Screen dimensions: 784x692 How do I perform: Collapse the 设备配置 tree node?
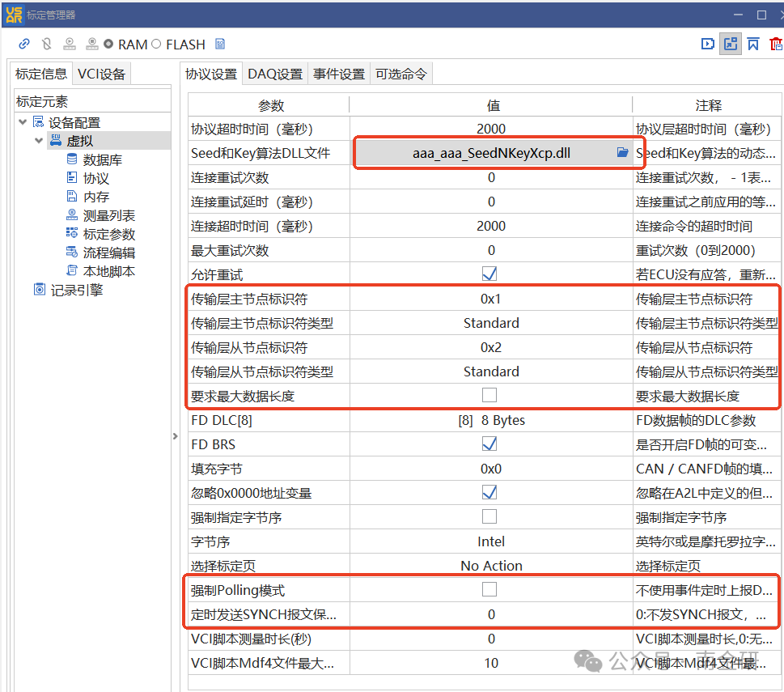point(20,122)
